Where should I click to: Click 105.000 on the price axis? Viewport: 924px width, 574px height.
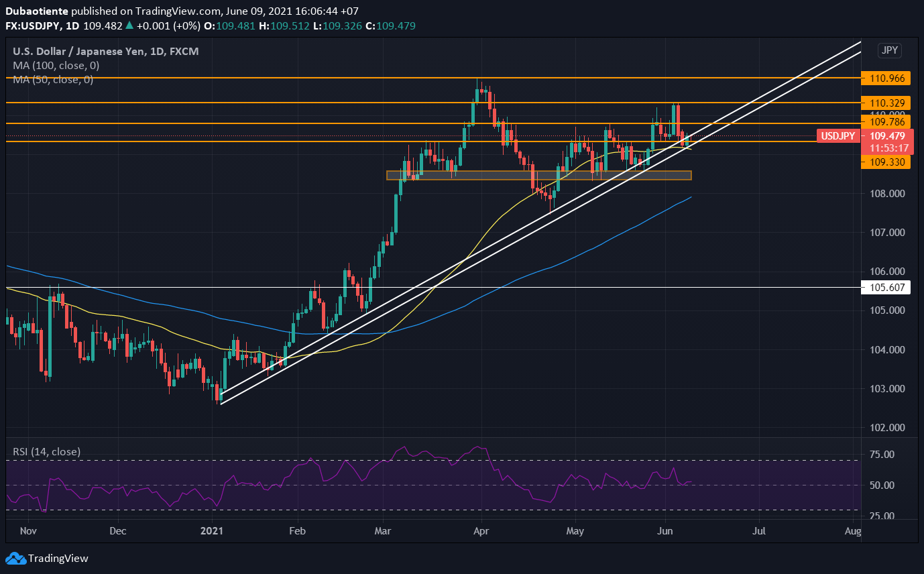click(887, 310)
